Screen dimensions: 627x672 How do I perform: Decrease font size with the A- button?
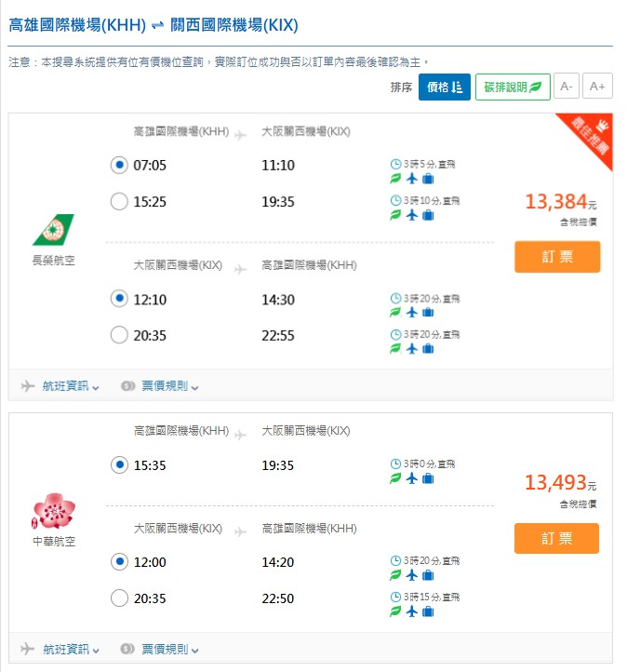click(x=566, y=87)
